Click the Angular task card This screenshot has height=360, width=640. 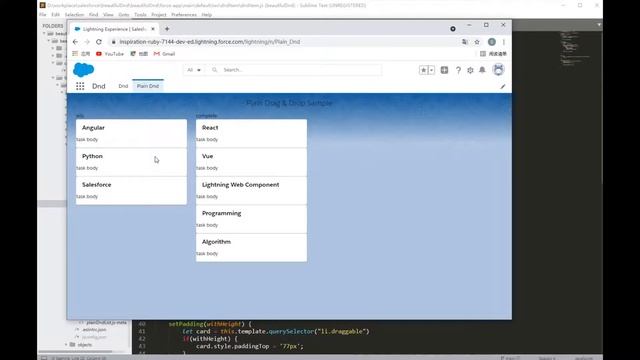coord(131,133)
